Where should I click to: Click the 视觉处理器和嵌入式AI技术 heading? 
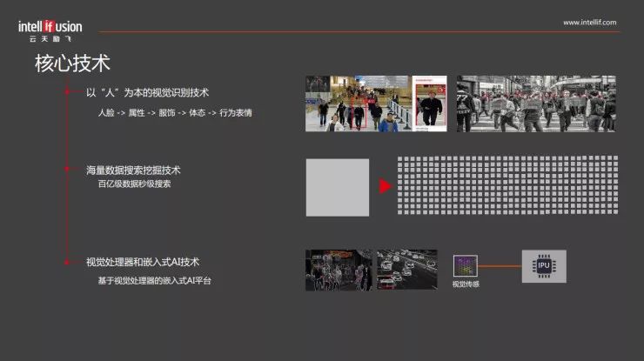pos(143,262)
